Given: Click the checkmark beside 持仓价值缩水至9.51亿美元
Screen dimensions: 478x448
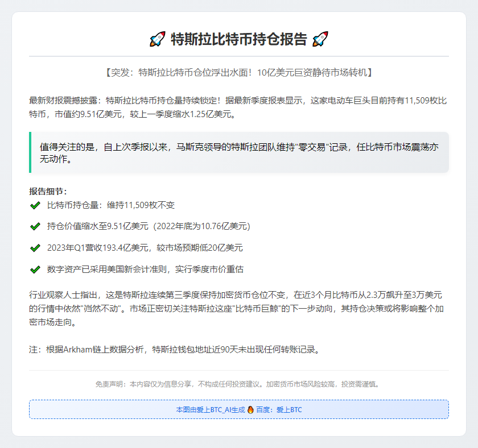Looking at the screenshot, I should pyautogui.click(x=35, y=227).
